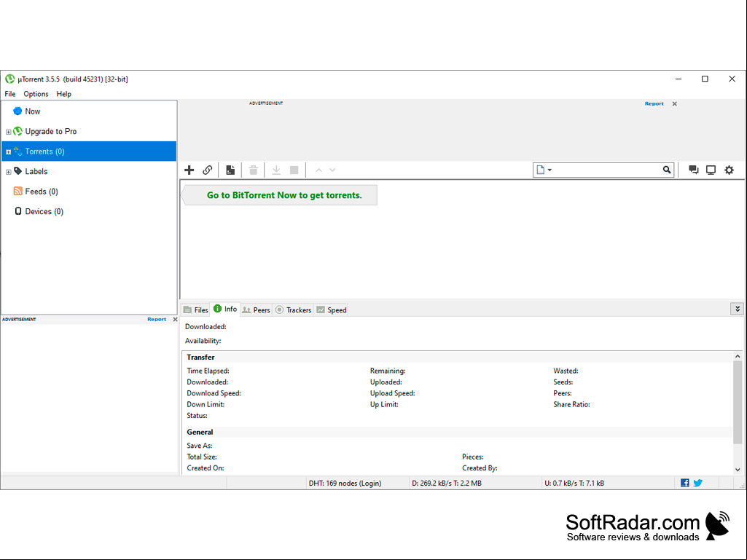Viewport: 747px width, 560px height.
Task: Click the Add Torrent from URL link icon
Action: [207, 170]
